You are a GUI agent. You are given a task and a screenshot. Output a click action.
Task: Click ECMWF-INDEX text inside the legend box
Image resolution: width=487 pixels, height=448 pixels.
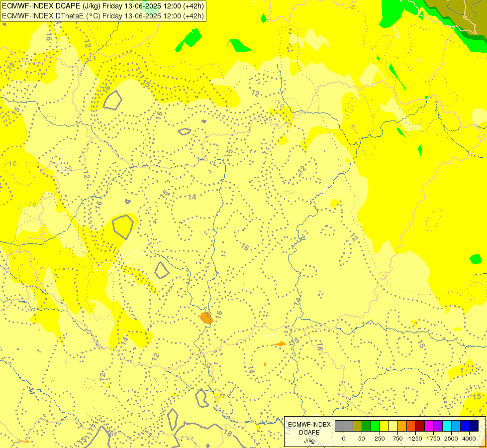point(309,425)
